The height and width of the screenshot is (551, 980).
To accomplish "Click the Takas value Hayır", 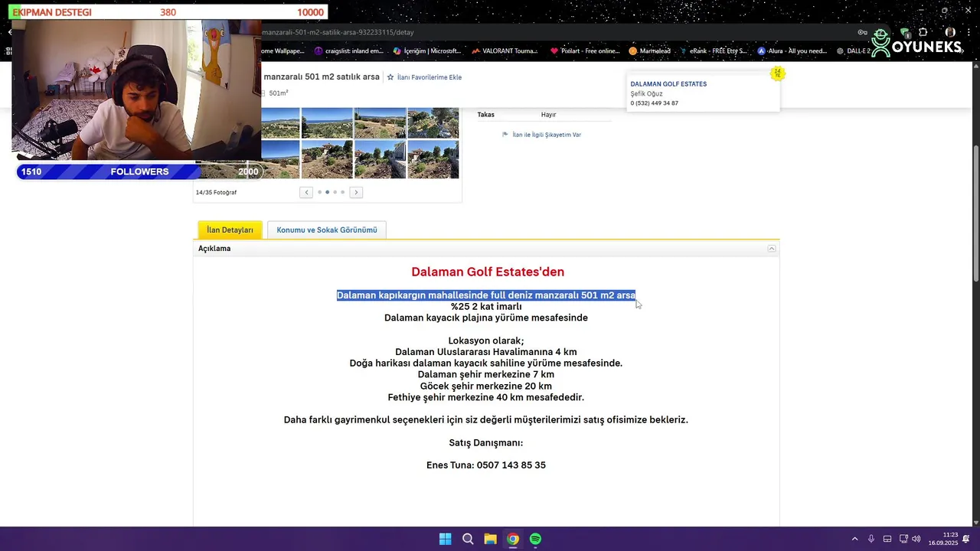I will (x=548, y=115).
